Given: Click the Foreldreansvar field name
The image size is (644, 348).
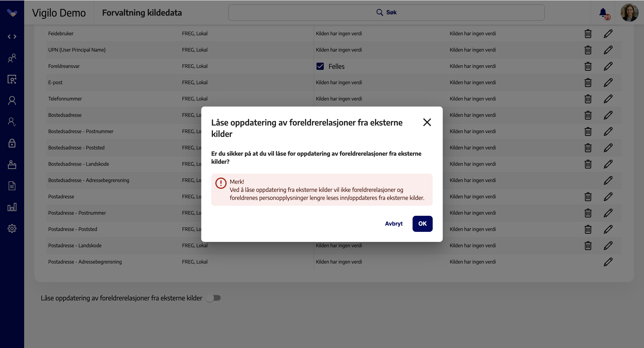Looking at the screenshot, I should [64, 66].
